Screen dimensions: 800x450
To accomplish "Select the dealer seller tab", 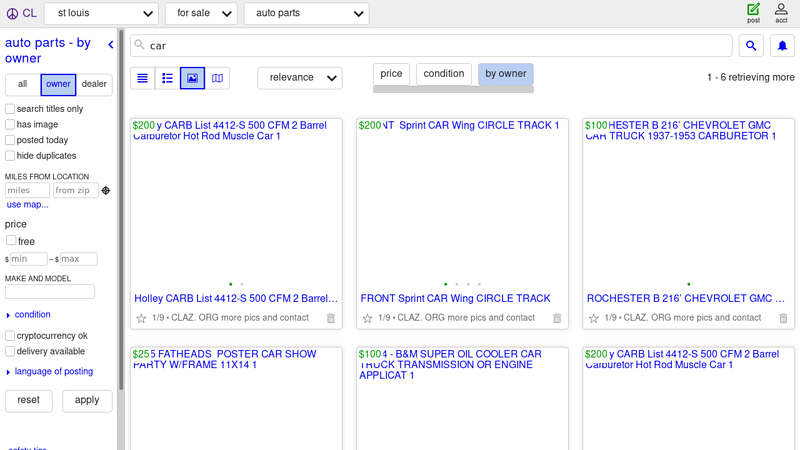I will (94, 84).
